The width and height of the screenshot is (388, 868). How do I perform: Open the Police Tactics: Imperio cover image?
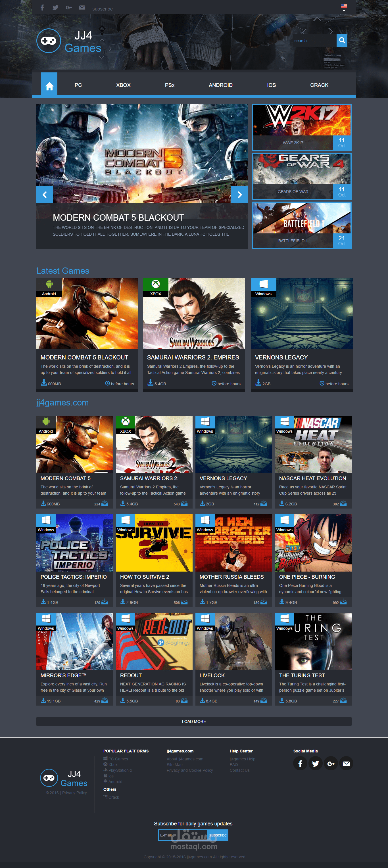(74, 543)
